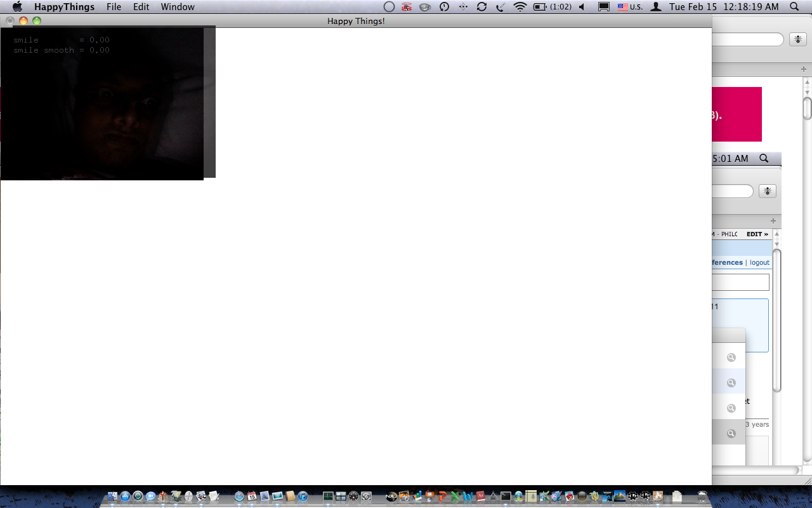The height and width of the screenshot is (508, 812).
Task: Click the Safari vertical scrollbar thumb
Action: tap(807, 108)
